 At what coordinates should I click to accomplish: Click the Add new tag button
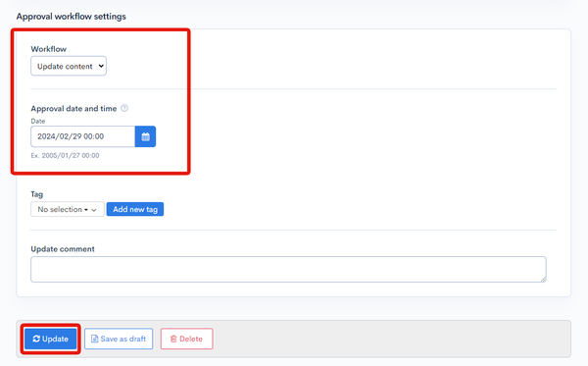tap(135, 209)
